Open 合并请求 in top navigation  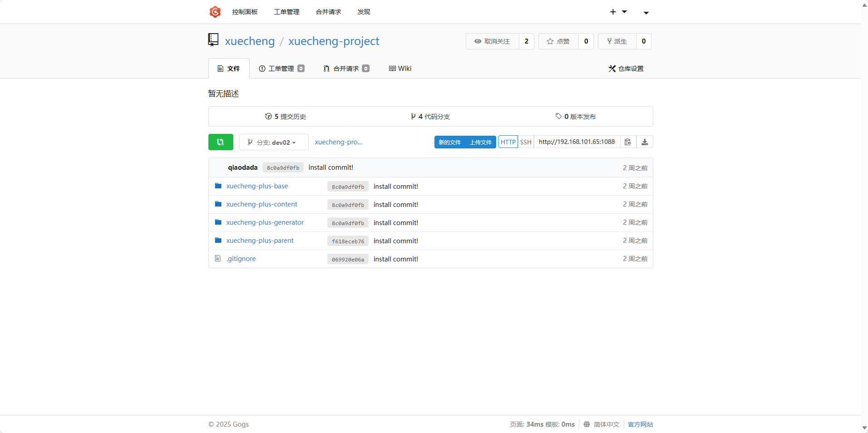[328, 12]
